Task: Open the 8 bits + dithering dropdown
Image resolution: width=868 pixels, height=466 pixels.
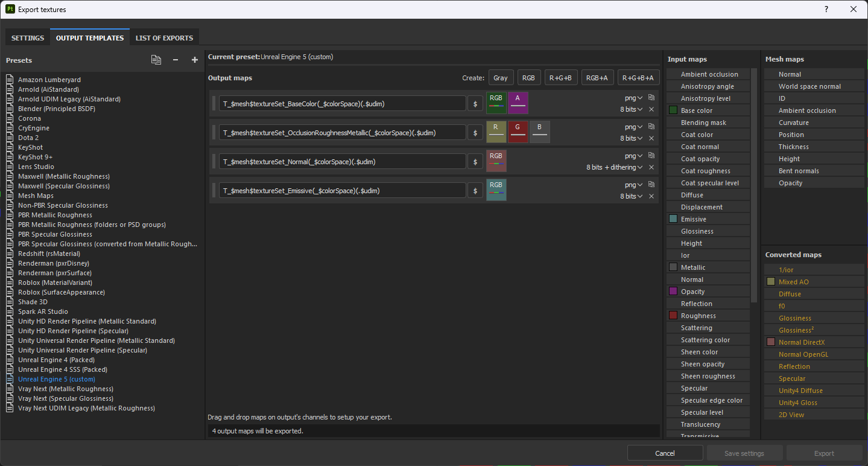Action: coord(614,167)
